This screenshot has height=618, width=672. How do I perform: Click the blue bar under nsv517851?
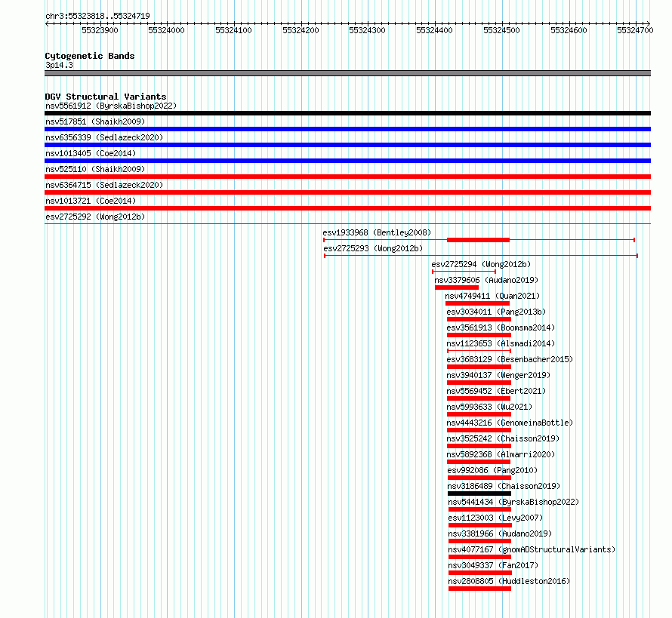347,129
